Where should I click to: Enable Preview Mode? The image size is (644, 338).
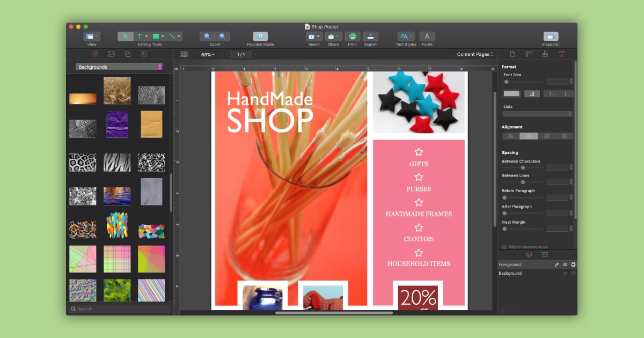(x=260, y=36)
